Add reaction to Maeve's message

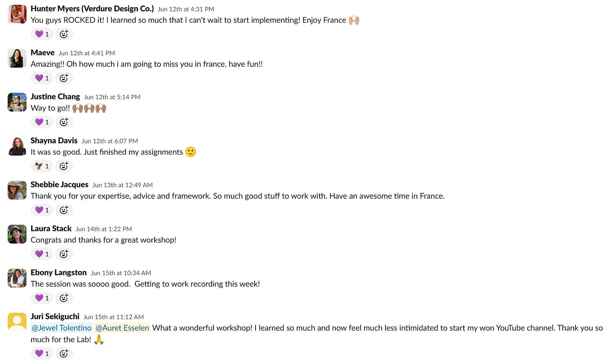coord(64,78)
